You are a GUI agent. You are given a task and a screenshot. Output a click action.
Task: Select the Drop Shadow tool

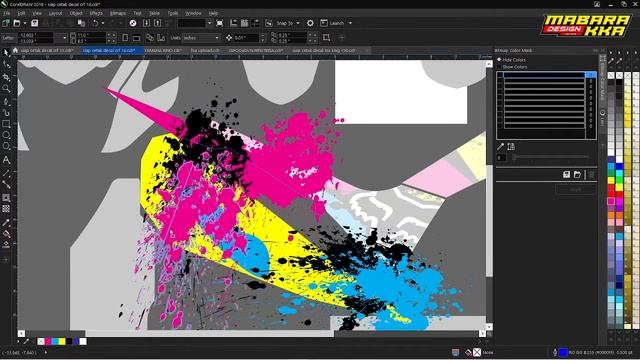point(6,198)
